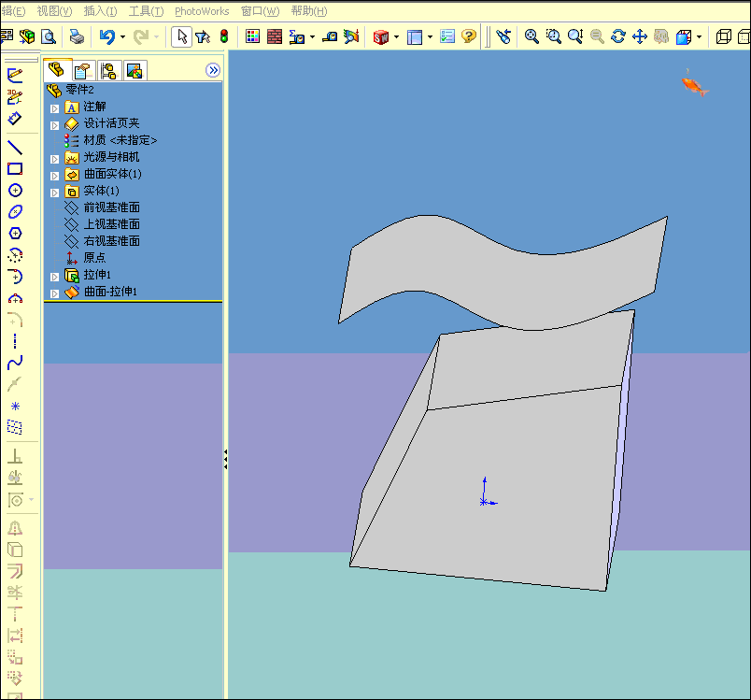Viewport: 751px width, 700px height.
Task: Open the window layout dropdown arrow
Action: click(x=430, y=36)
